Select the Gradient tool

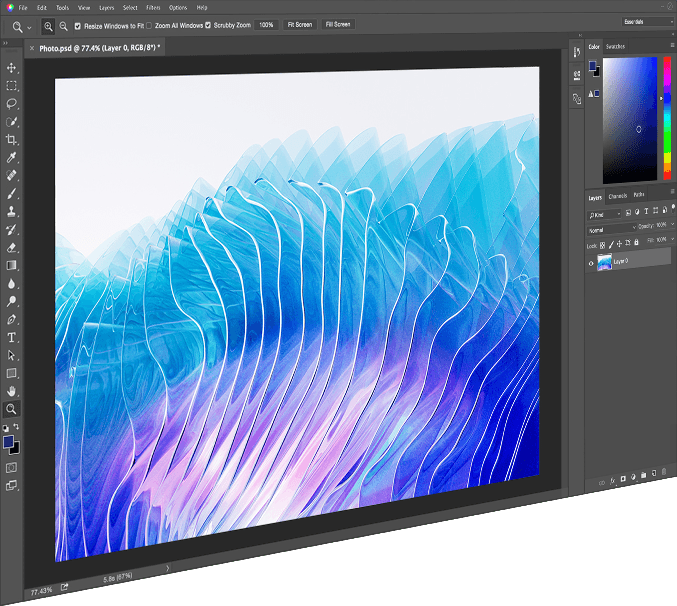pyautogui.click(x=11, y=265)
